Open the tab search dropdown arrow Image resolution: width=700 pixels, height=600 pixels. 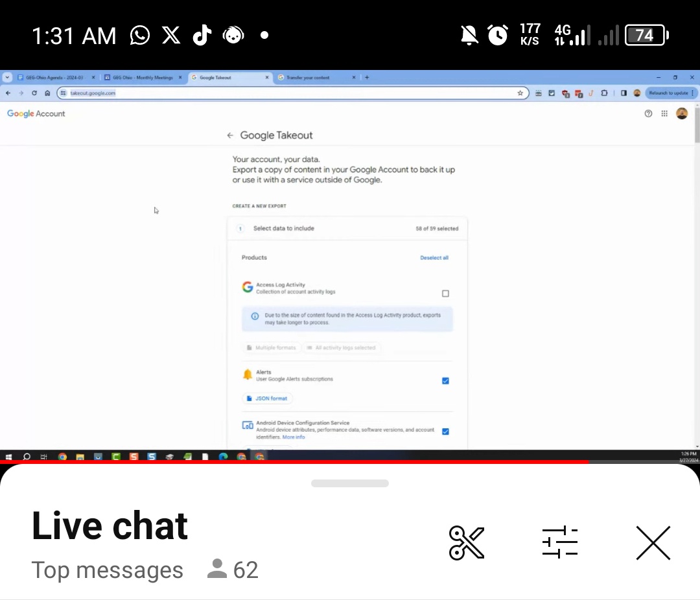pos(7,77)
